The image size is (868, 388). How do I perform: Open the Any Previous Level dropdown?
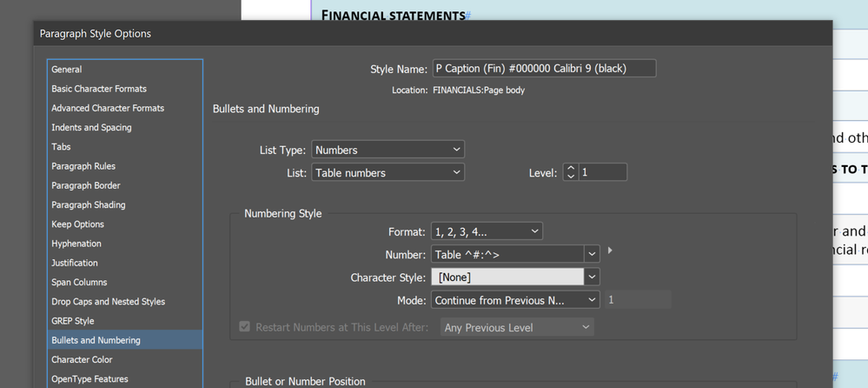517,328
